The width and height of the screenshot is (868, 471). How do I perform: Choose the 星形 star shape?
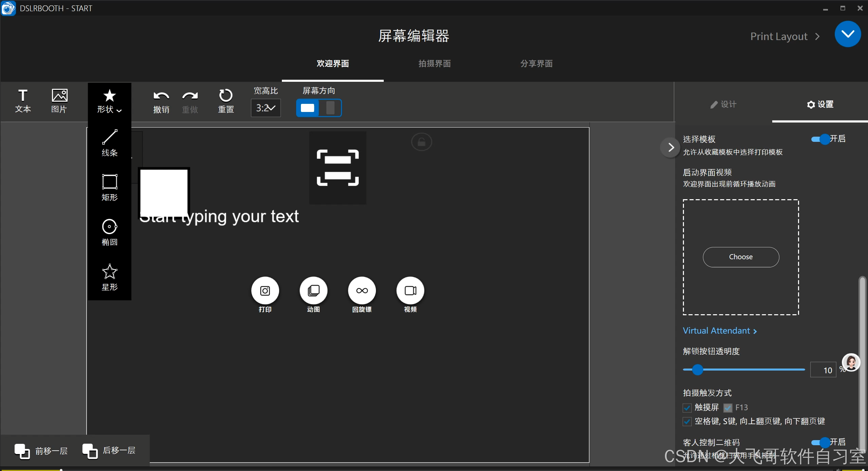click(x=109, y=277)
